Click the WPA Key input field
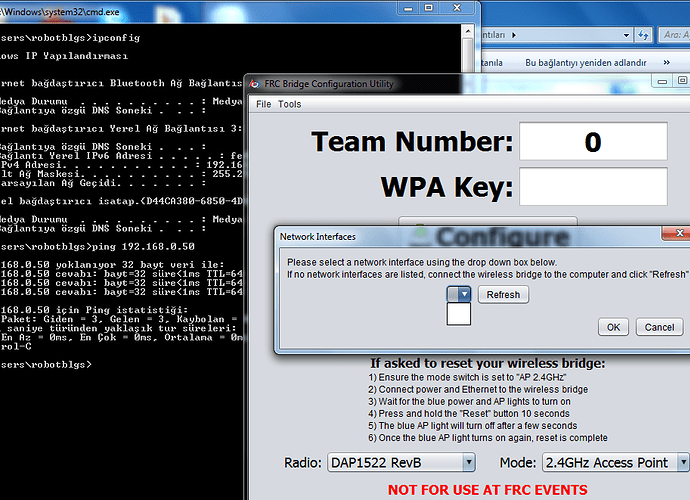This screenshot has height=500, width=690. 593,186
